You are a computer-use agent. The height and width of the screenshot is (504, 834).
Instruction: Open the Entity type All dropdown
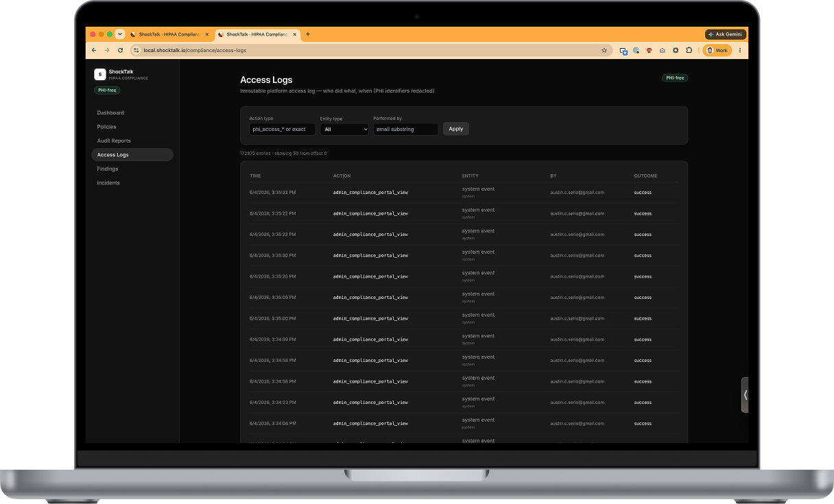344,129
